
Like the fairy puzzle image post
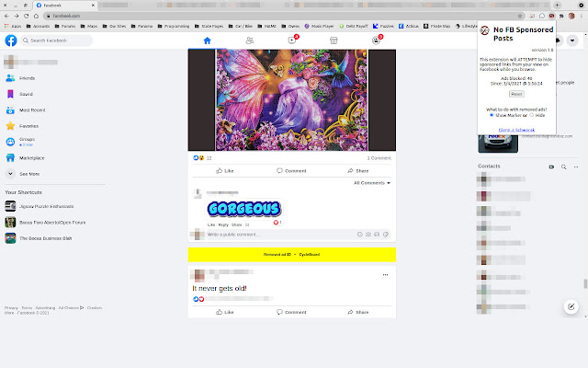point(224,171)
